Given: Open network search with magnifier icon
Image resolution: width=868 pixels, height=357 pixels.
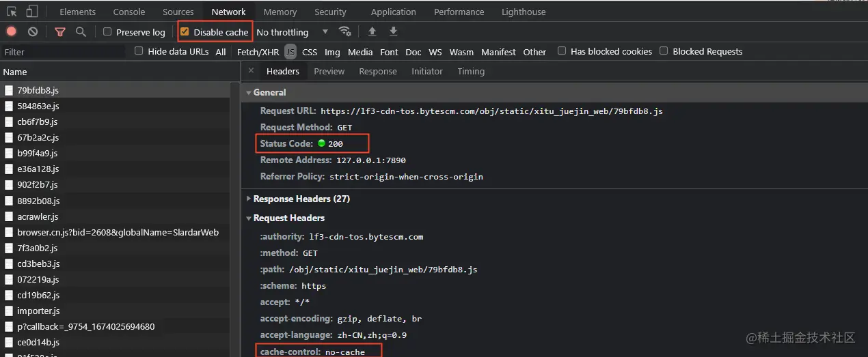Looking at the screenshot, I should tap(81, 31).
